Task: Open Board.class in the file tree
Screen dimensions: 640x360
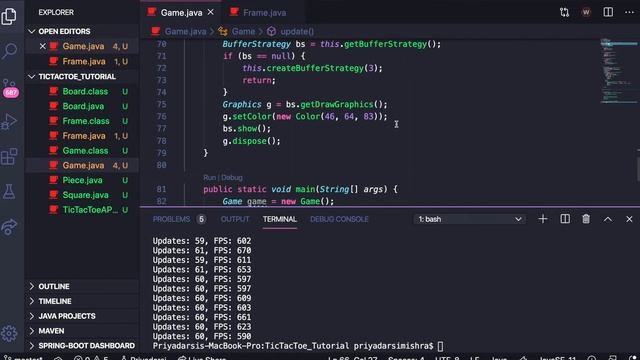Action: click(82, 91)
